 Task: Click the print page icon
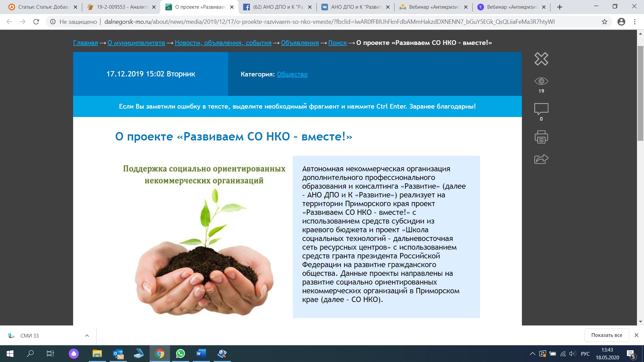point(541,137)
